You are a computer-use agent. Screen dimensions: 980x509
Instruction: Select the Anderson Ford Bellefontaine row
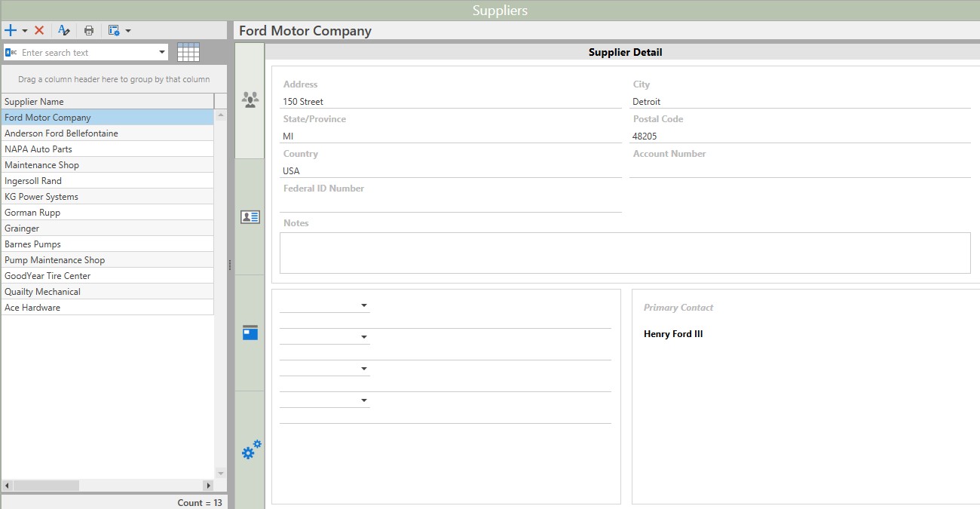[108, 133]
